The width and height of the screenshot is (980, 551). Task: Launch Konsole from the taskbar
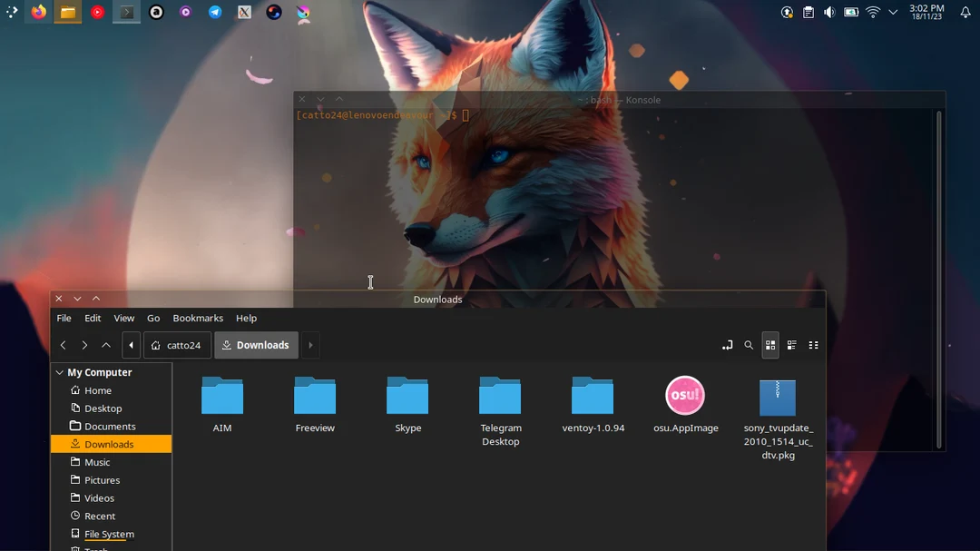click(x=126, y=13)
